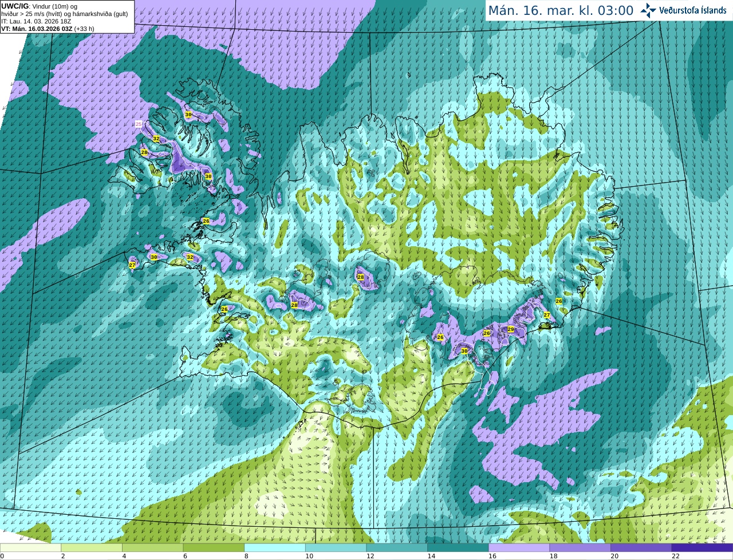Click the white '25' gust contour label

pyautogui.click(x=139, y=124)
